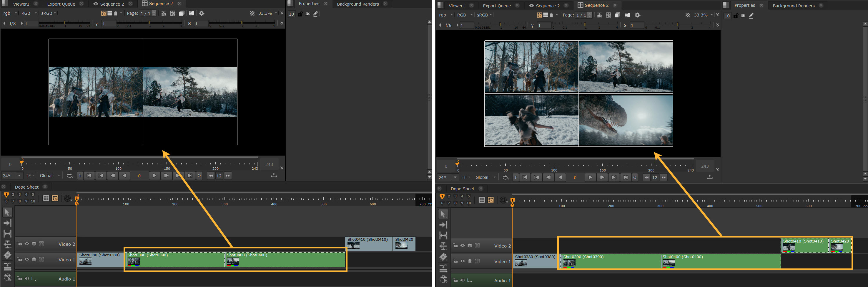The width and height of the screenshot is (868, 287).
Task: Click the clear-all icon in left Properties panel
Action: click(308, 14)
